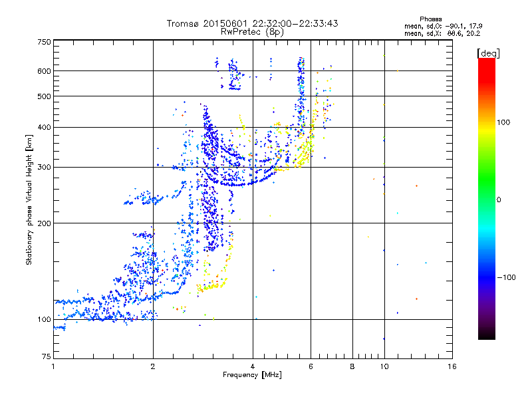This screenshot has height=399, width=532.
Task: Click the x-axis title 'Frequency [MHz]'
Action: 252,375
